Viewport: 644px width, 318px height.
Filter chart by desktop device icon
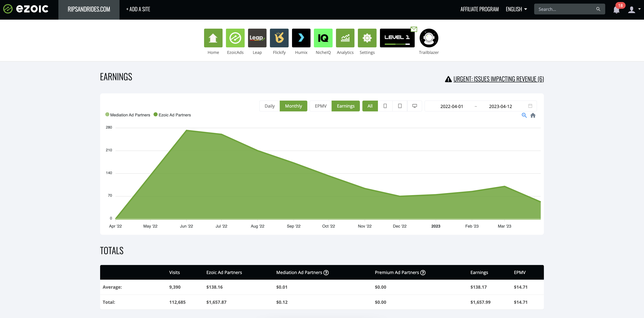point(414,106)
